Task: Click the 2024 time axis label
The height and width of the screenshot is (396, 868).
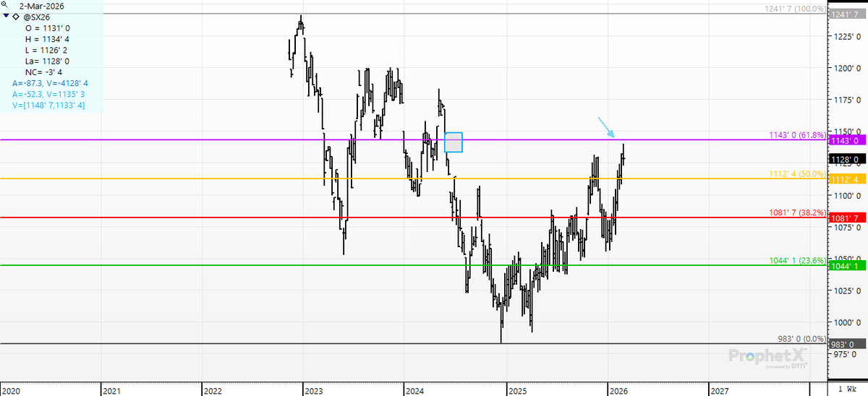Action: click(x=416, y=391)
